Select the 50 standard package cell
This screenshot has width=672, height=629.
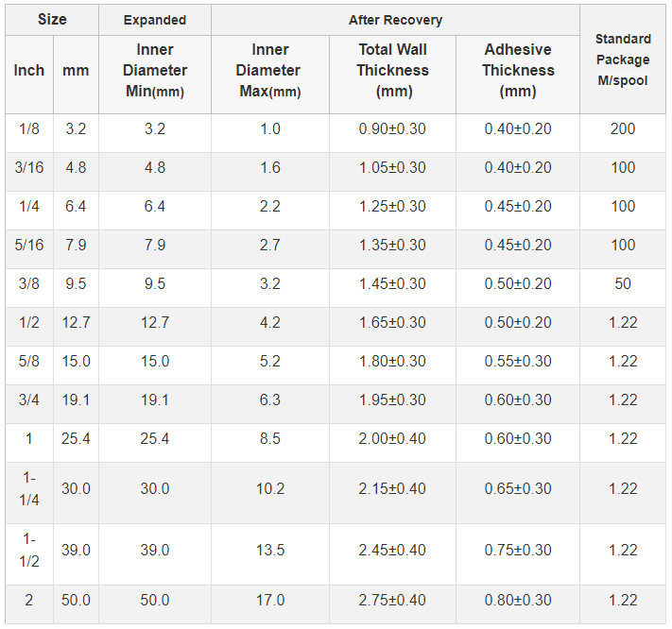623,283
